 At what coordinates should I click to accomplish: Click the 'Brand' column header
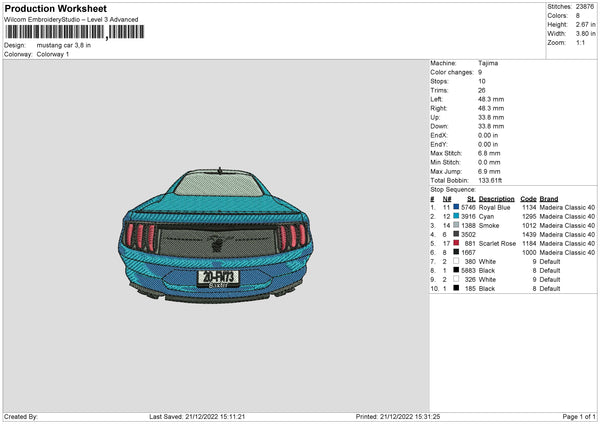[x=549, y=199]
